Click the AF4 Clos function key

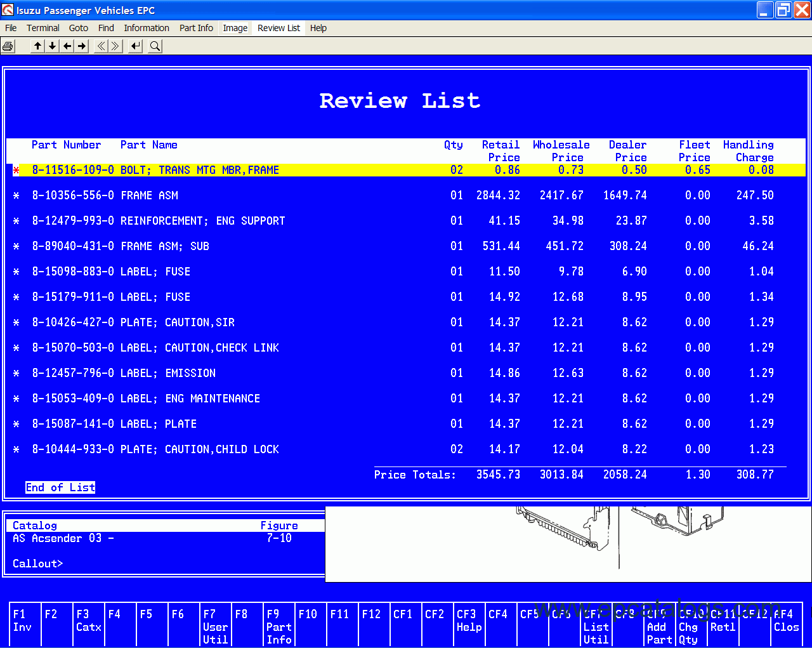pyautogui.click(x=787, y=625)
